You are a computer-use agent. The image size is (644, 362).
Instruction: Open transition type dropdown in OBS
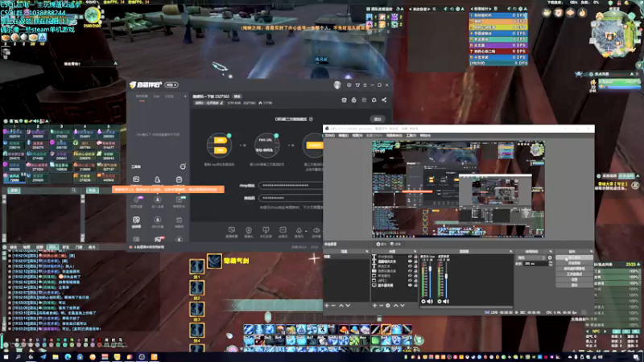tap(531, 257)
